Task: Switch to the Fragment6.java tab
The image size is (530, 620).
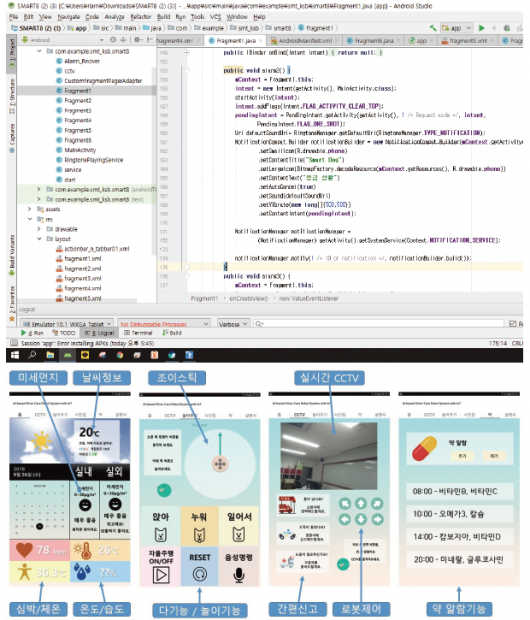Action: [374, 40]
